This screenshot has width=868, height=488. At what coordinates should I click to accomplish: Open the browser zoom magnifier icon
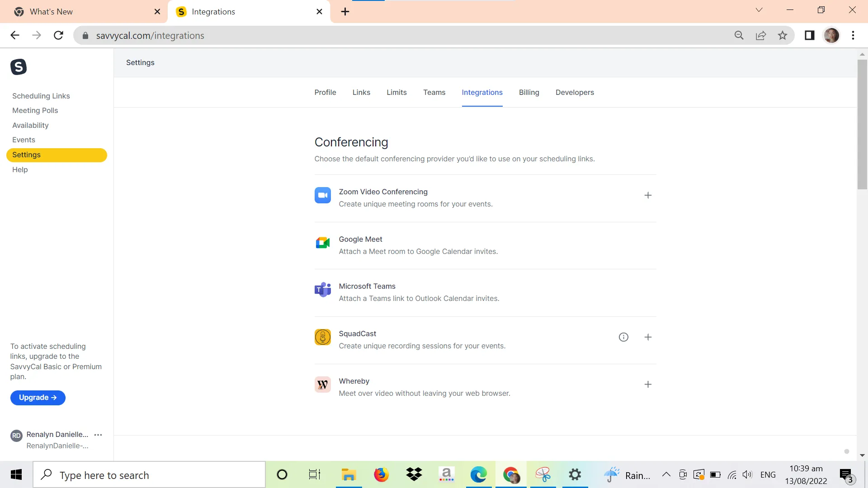(x=739, y=35)
